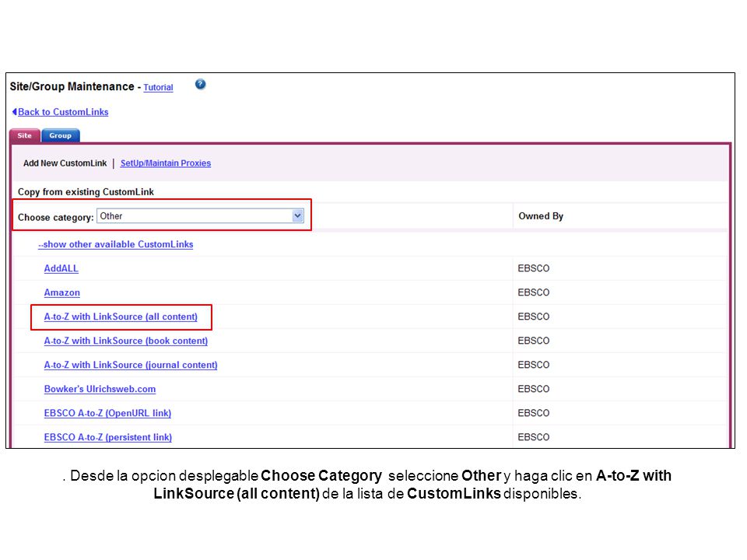Select A-to-Z with LinkSource (all content)
Screen dimensions: 747x560
(x=121, y=317)
